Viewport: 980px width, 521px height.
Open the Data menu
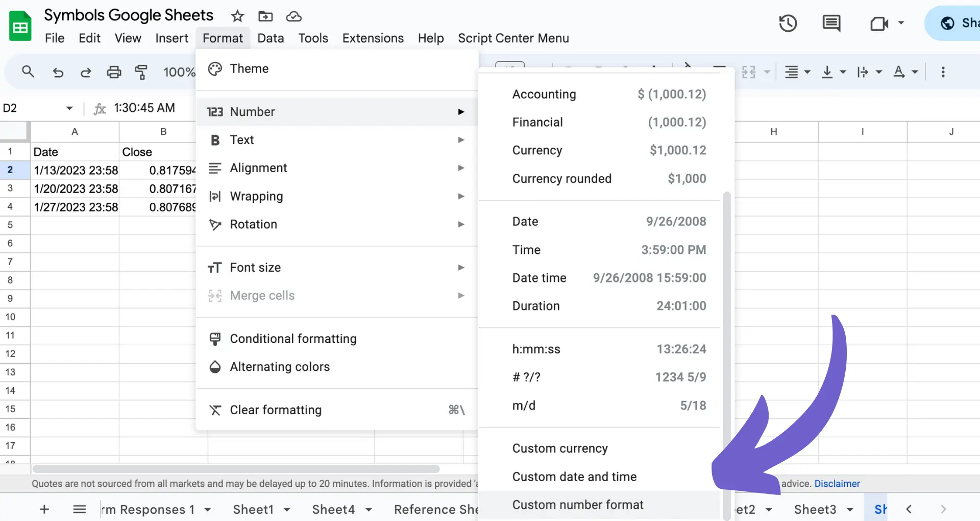point(271,38)
